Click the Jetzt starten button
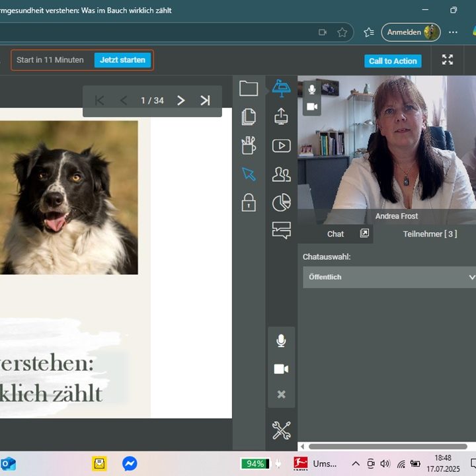 pyautogui.click(x=122, y=60)
